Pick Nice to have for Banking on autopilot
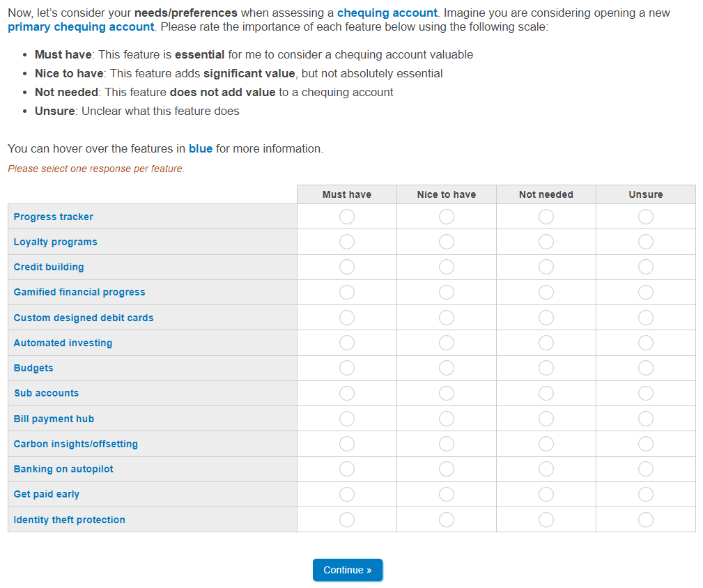Viewport: 703px width, 588px height. 447,469
